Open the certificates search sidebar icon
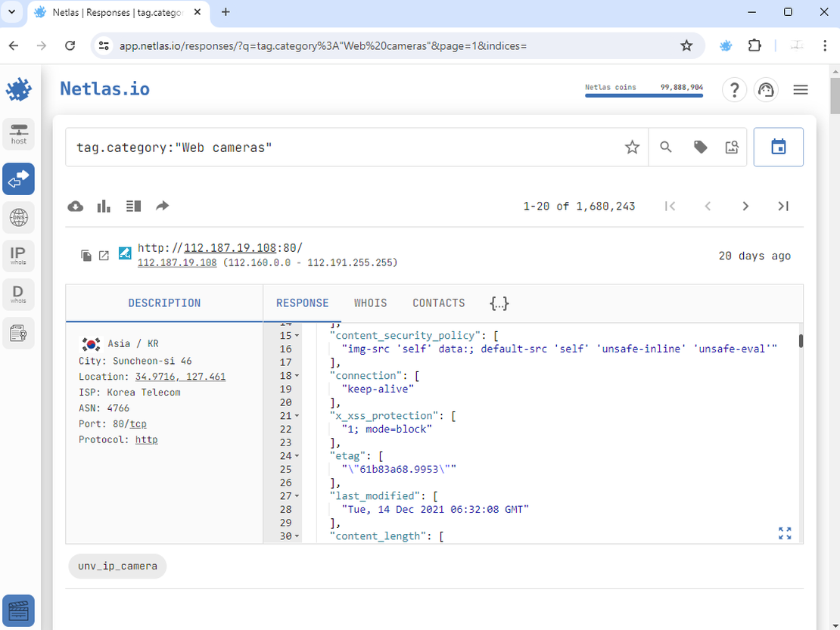 (19, 332)
